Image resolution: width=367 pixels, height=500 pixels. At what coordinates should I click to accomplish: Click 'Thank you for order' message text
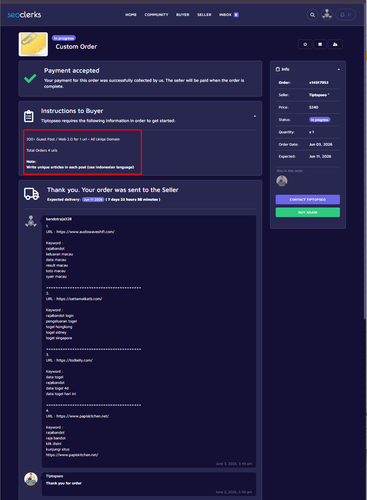tap(64, 483)
